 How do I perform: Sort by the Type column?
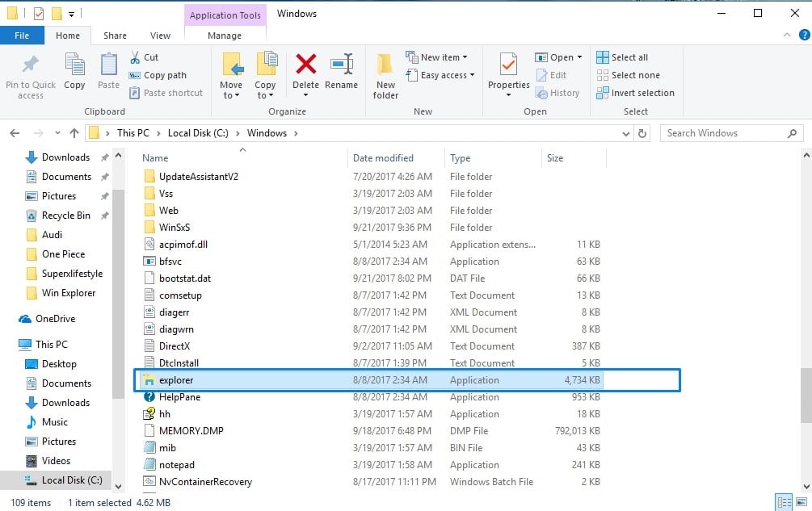461,158
